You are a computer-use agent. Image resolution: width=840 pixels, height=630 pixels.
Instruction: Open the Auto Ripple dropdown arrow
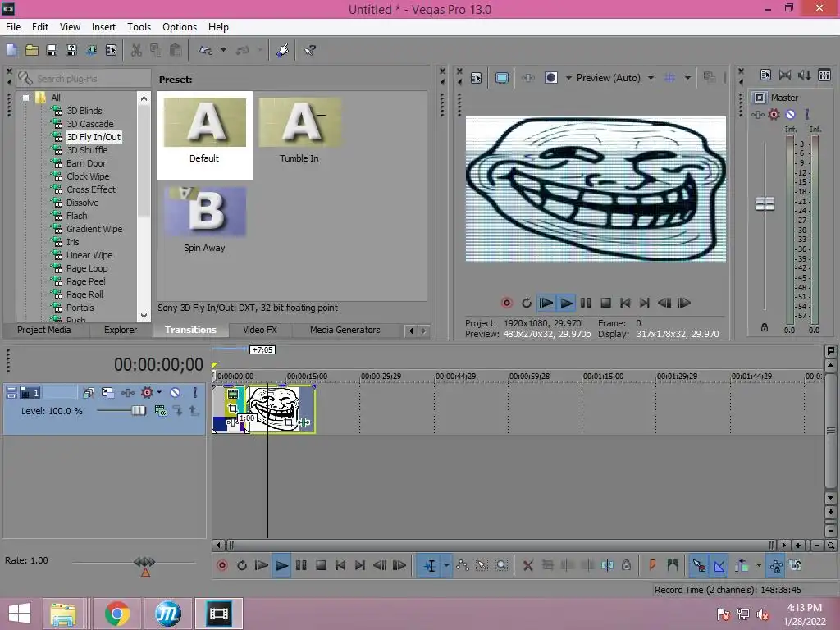coord(759,565)
